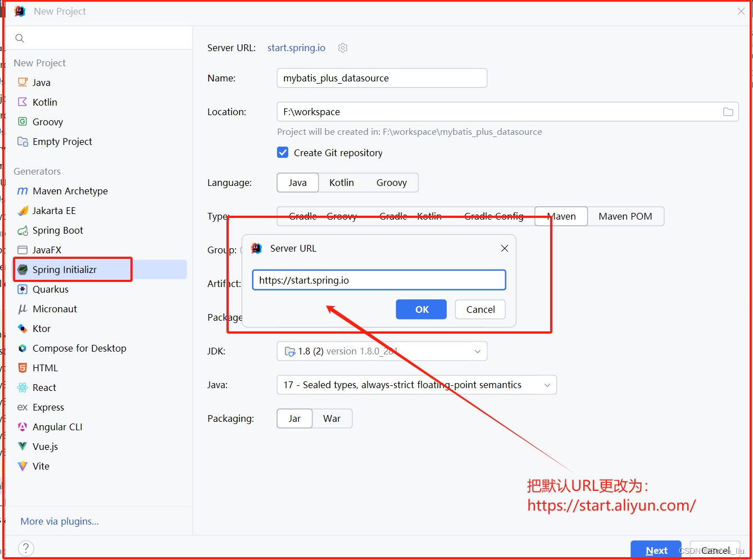Open Server URL settings gear
The height and width of the screenshot is (560, 753).
click(x=343, y=48)
